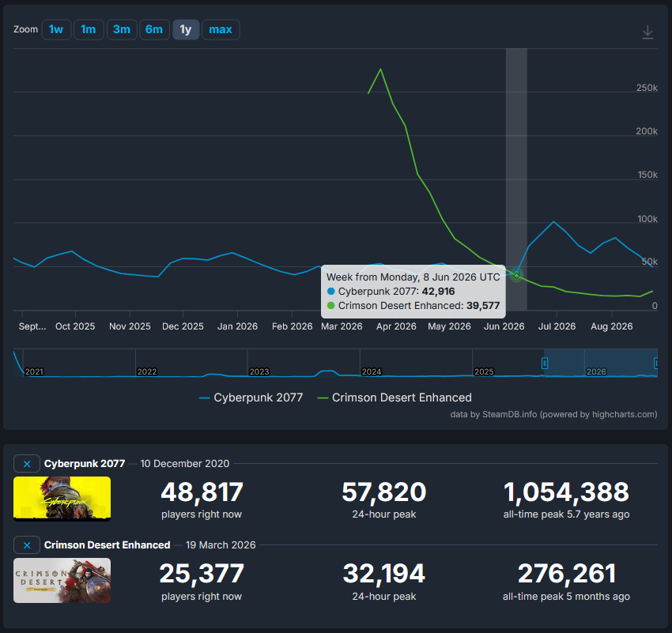Click the Crimson Desert Enhanced title link
Image resolution: width=672 pixels, height=633 pixels.
[108, 544]
